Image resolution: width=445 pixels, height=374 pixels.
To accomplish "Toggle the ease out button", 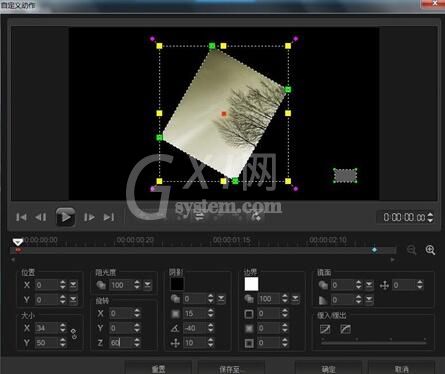I will [345, 329].
